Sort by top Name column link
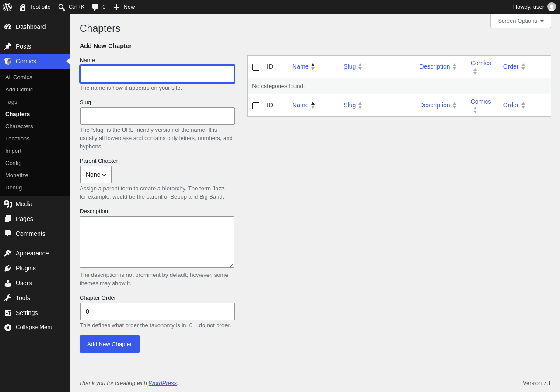Image resolution: width=560 pixels, height=392 pixels. 301,66
